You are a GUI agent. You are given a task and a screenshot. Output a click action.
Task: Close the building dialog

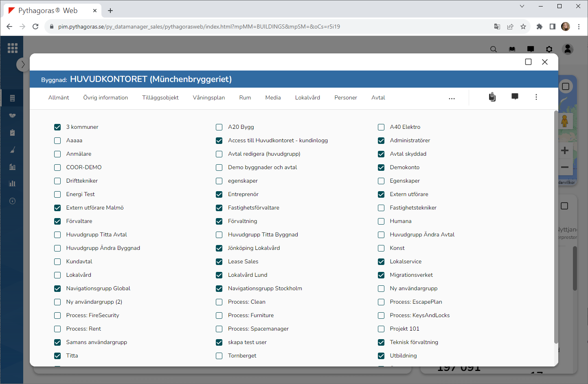pos(545,62)
